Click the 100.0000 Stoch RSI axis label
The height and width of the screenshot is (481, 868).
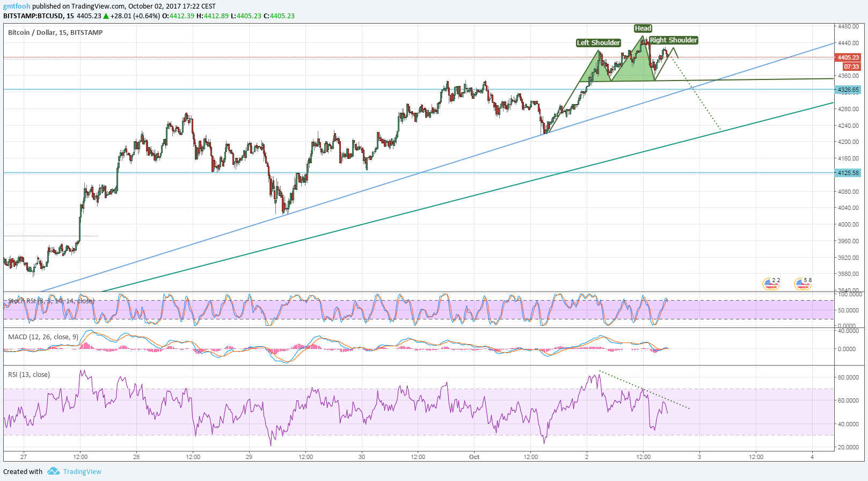pos(850,294)
